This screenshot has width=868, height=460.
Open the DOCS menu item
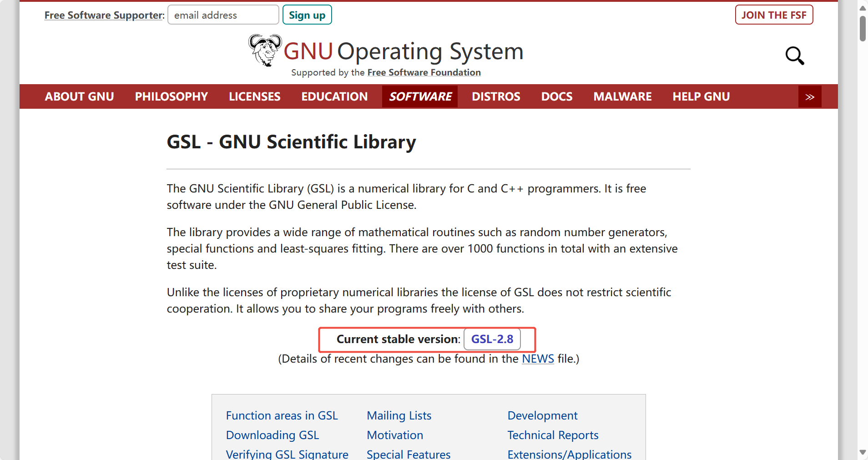point(556,96)
